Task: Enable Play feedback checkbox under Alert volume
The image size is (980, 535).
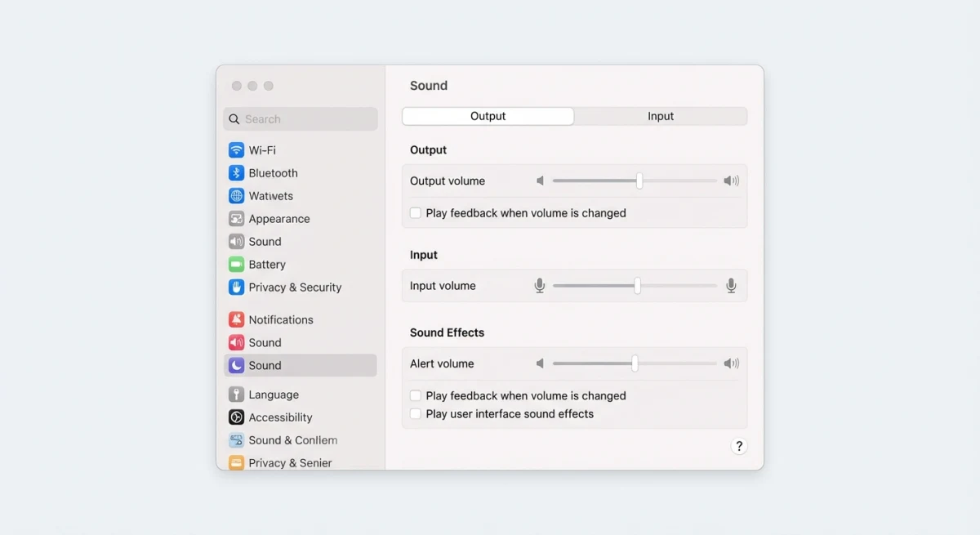Action: coord(416,396)
